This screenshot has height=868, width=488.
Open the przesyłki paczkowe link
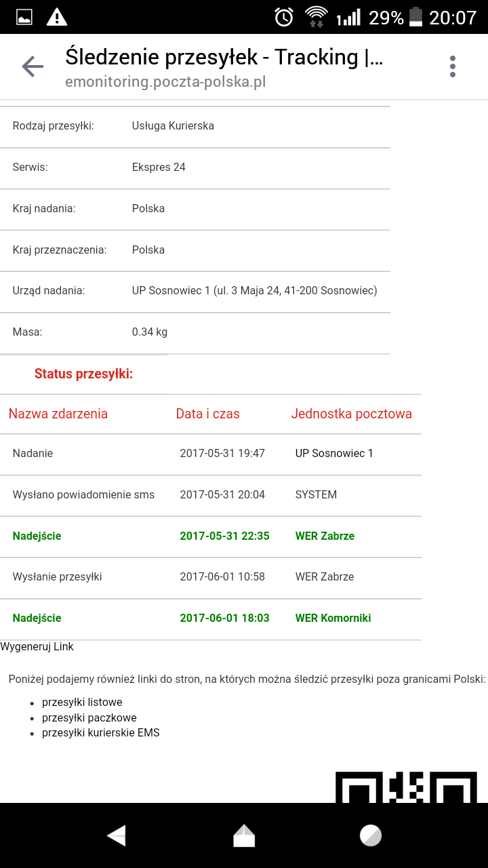tap(89, 717)
